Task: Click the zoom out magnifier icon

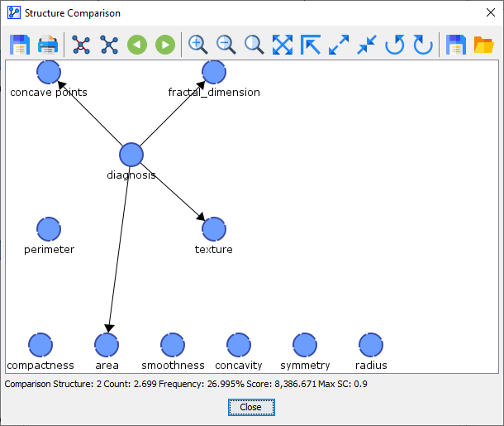Action: pos(226,45)
